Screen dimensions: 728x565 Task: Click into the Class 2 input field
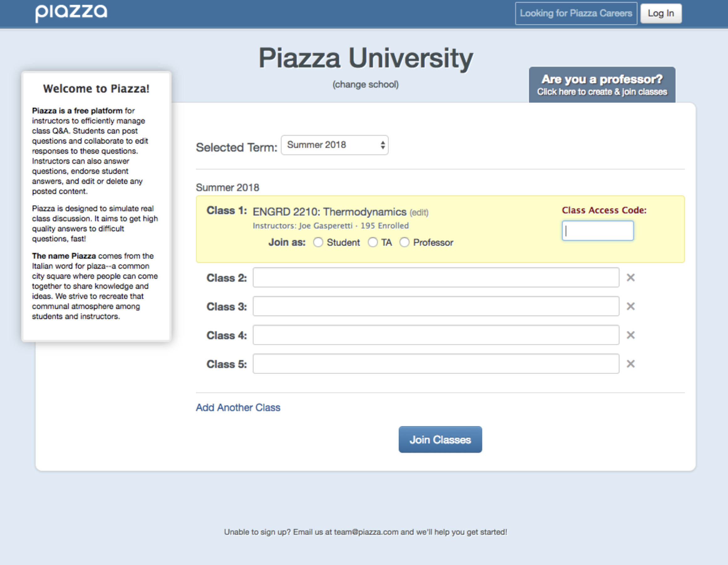[435, 277]
